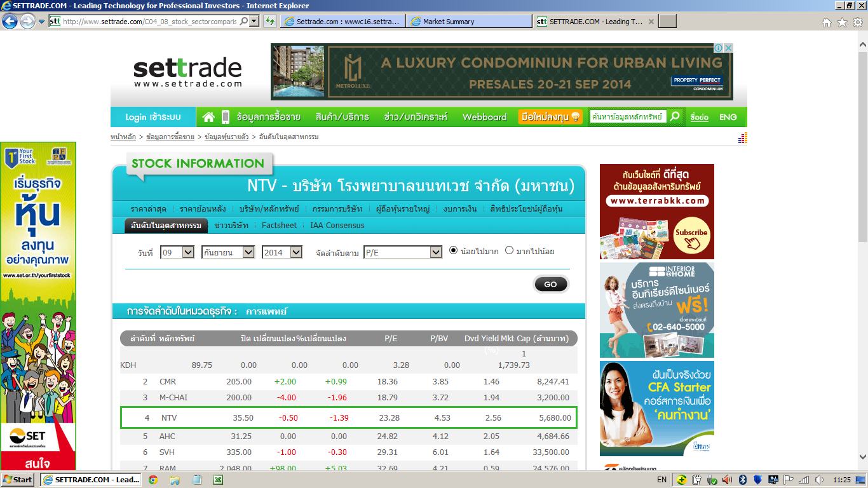This screenshot has height=488, width=868.
Task: Click AHC stock symbol in the table
Action: [x=168, y=437]
